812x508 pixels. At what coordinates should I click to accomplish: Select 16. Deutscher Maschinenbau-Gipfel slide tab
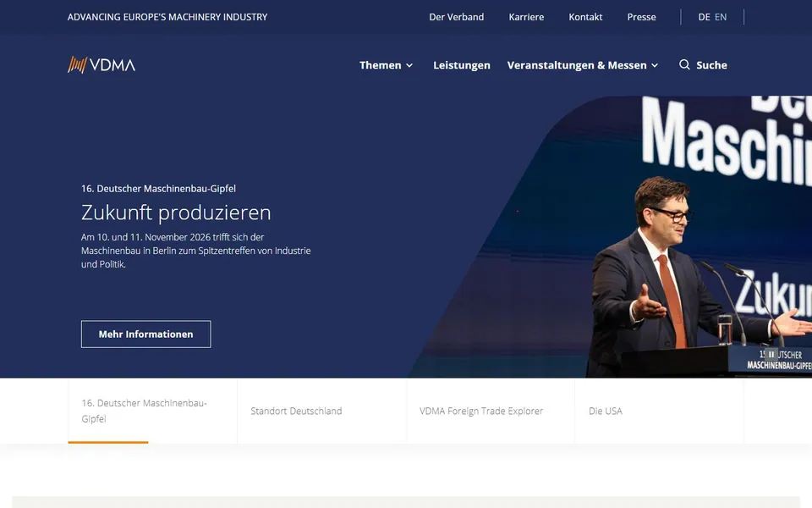[x=152, y=411]
